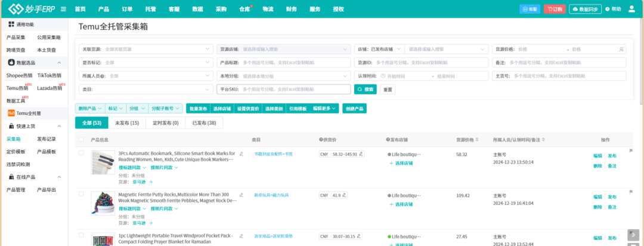Switch to 未发布 (15) tab
This screenshot has height=246, width=644.
click(x=127, y=123)
